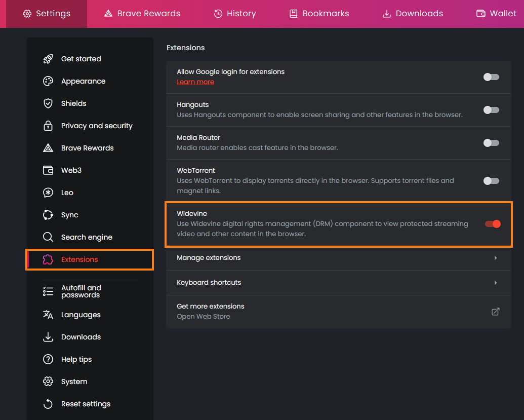Viewport: 524px width, 420px height.
Task: Disable the Widevine DRM toggle
Action: tap(493, 224)
